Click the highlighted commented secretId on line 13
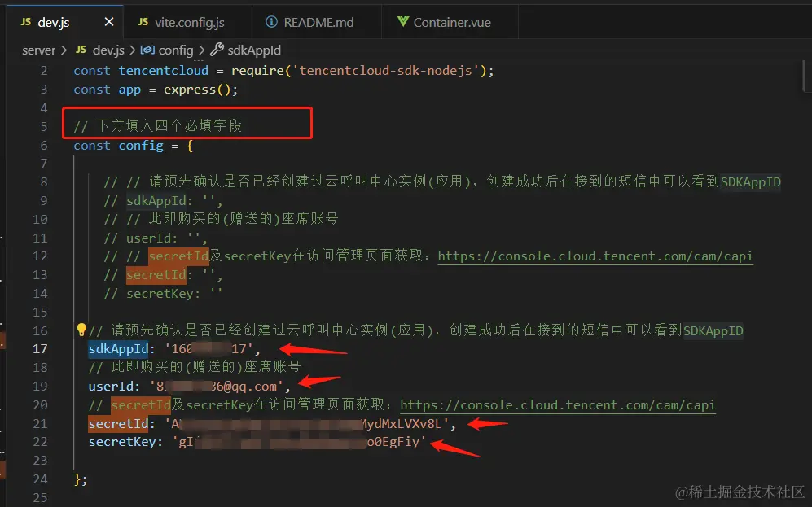The width and height of the screenshot is (812, 507). 156,275
